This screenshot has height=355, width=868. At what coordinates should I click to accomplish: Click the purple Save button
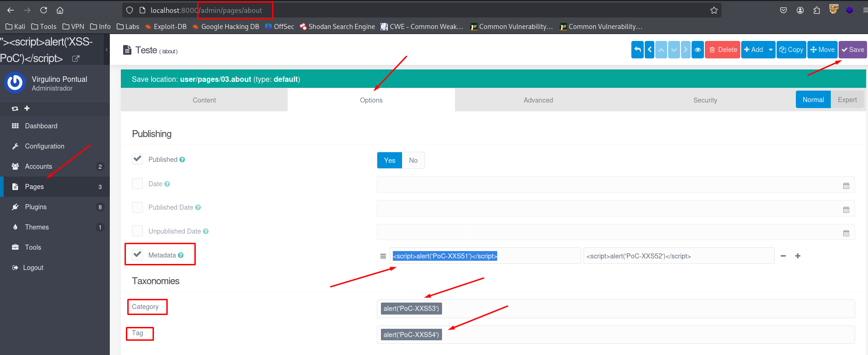pyautogui.click(x=853, y=50)
